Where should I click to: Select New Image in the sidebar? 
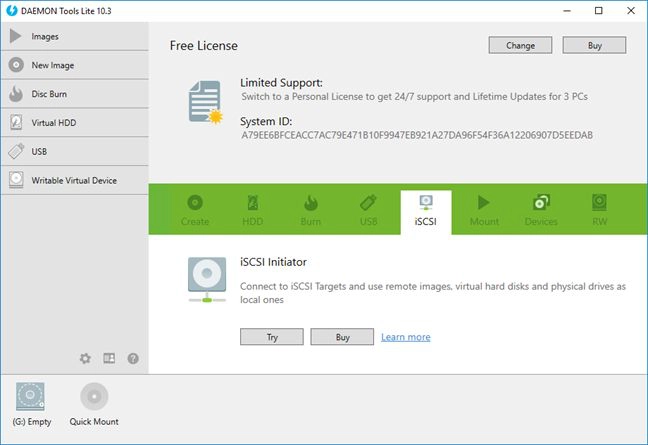pos(74,65)
